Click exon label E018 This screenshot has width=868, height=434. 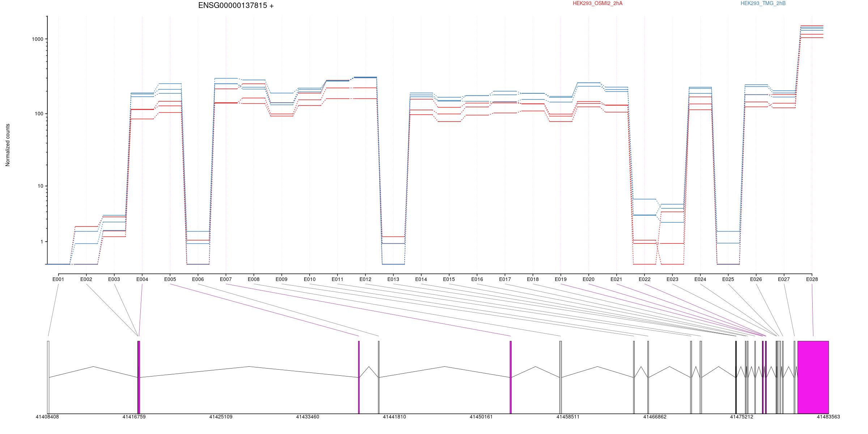tap(533, 279)
